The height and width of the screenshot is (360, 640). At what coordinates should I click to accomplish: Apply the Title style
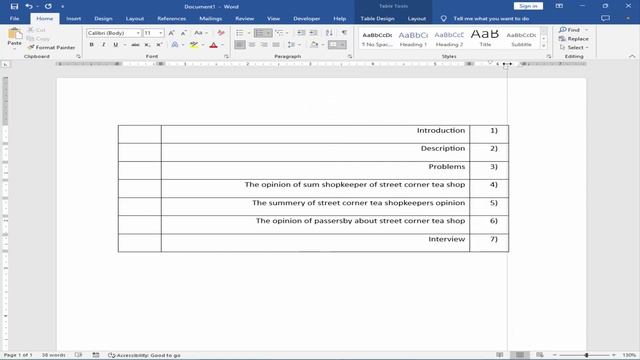pos(485,39)
